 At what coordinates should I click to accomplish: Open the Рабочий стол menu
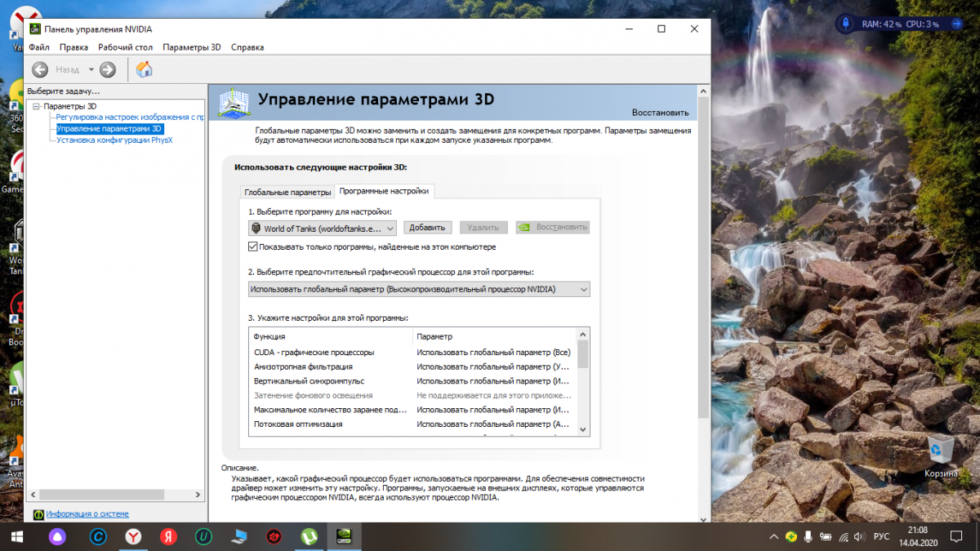click(127, 47)
